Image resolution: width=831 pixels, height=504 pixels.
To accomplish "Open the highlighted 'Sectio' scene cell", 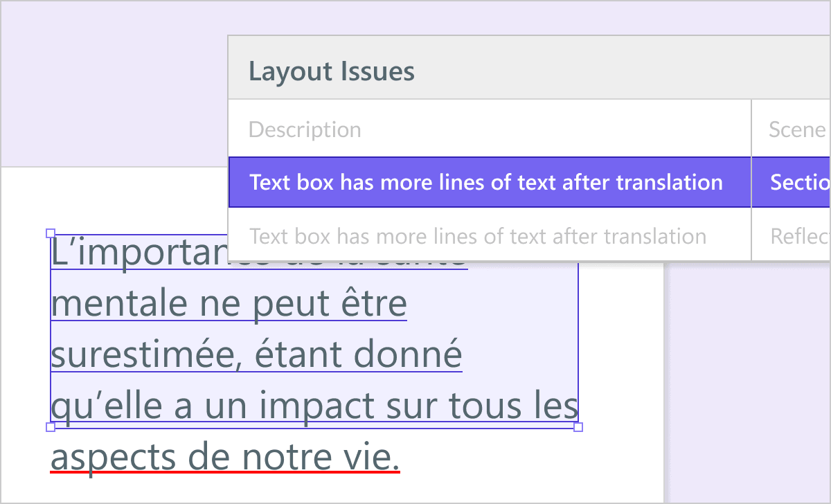I will click(x=800, y=182).
